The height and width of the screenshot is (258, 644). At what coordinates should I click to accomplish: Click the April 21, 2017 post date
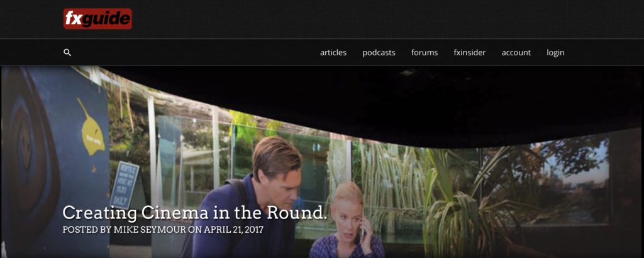[234, 230]
